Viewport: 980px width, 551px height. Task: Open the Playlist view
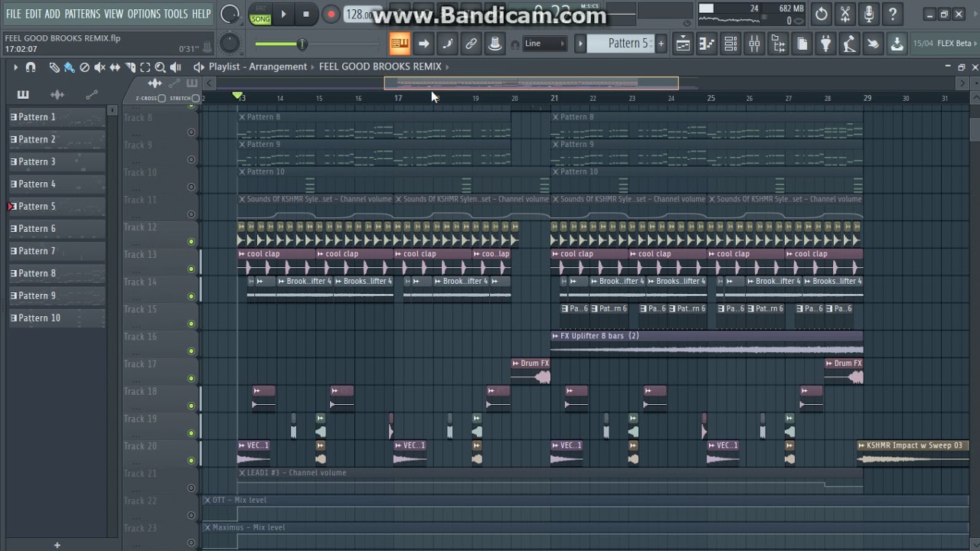point(682,44)
